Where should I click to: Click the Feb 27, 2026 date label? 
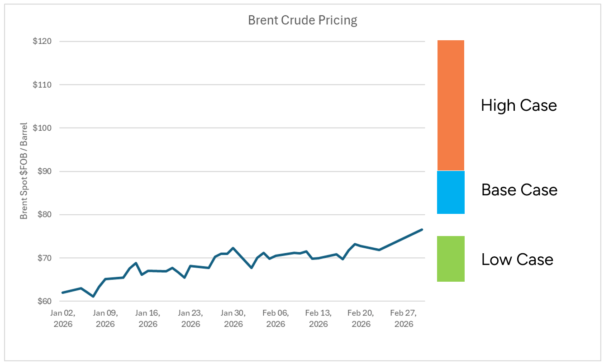point(404,318)
